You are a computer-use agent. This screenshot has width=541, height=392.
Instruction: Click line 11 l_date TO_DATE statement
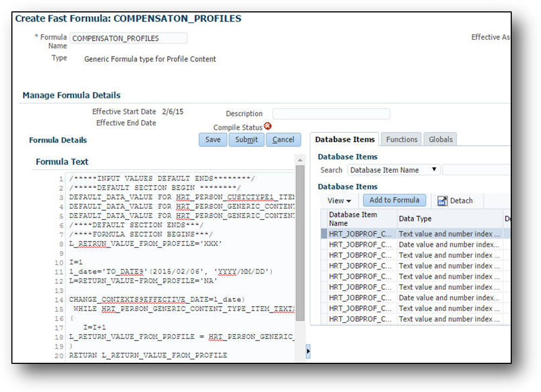click(x=171, y=271)
